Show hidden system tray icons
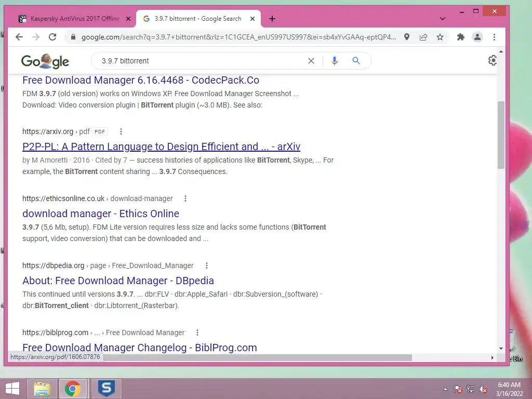 click(445, 389)
